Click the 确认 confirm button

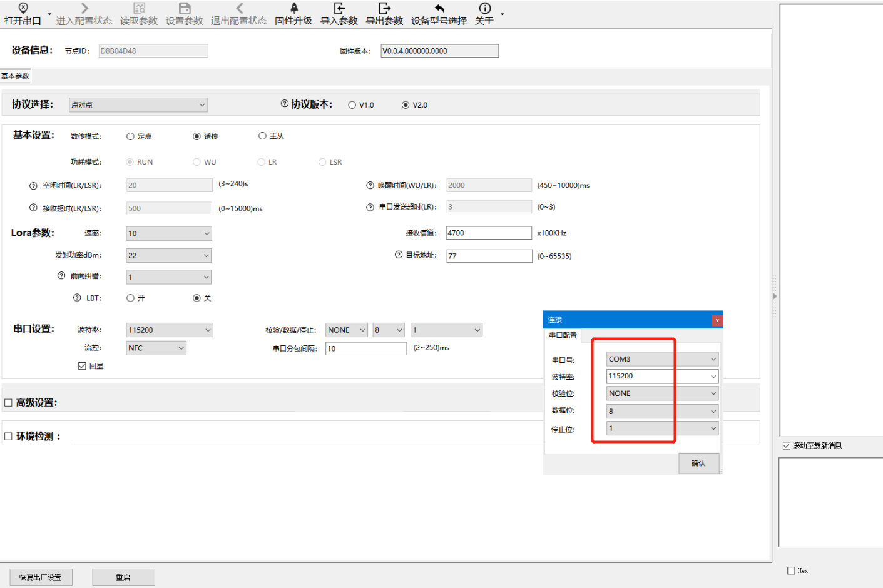(x=698, y=464)
